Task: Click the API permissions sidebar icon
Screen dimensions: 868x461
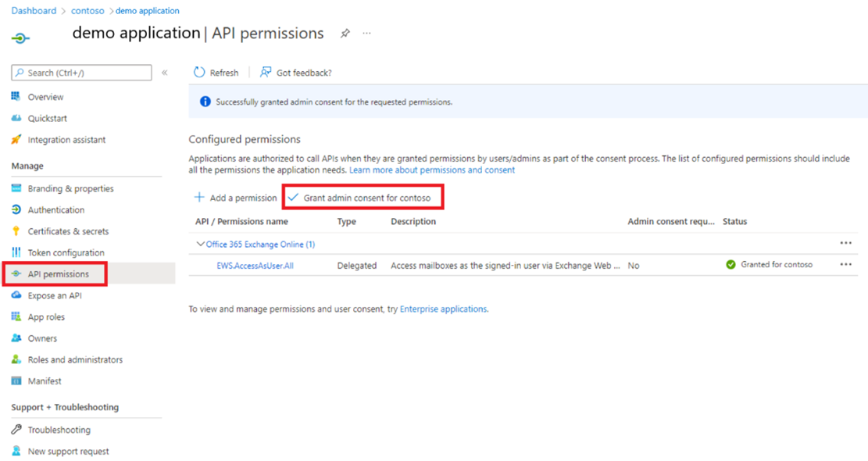Action: (16, 274)
